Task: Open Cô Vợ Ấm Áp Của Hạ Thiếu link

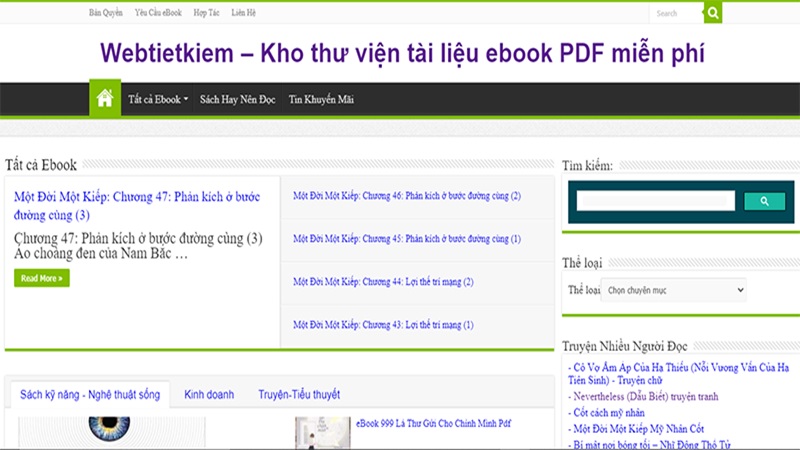Action: tap(679, 373)
